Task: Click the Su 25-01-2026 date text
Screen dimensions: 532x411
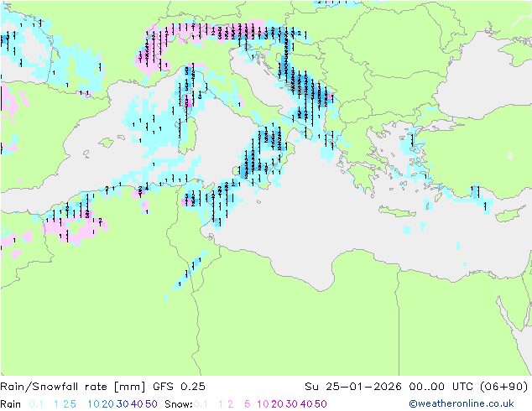Action: (353, 387)
